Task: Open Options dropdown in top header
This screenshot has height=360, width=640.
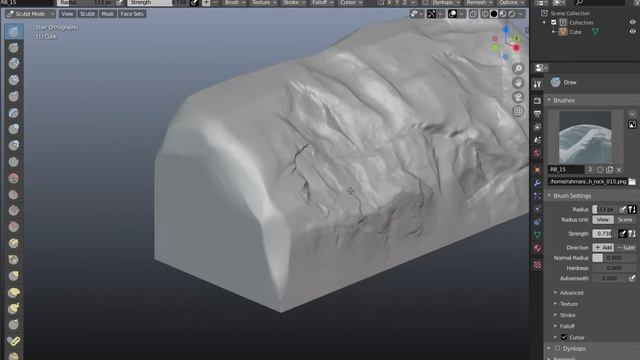Action: coord(510,2)
